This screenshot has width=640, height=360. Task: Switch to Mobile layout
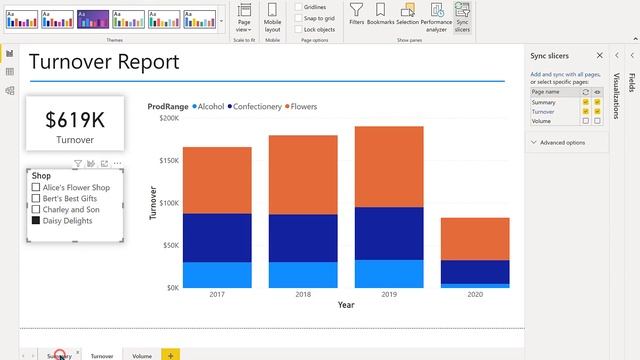tap(272, 18)
